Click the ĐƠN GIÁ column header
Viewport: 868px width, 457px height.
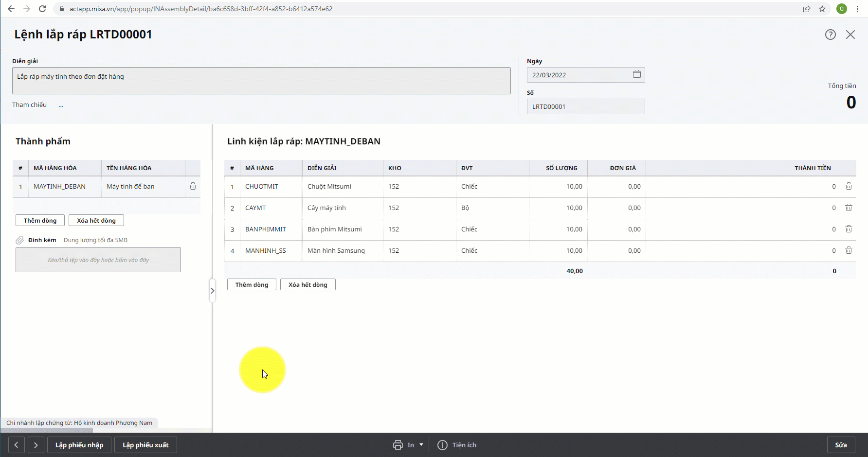[x=616, y=168]
